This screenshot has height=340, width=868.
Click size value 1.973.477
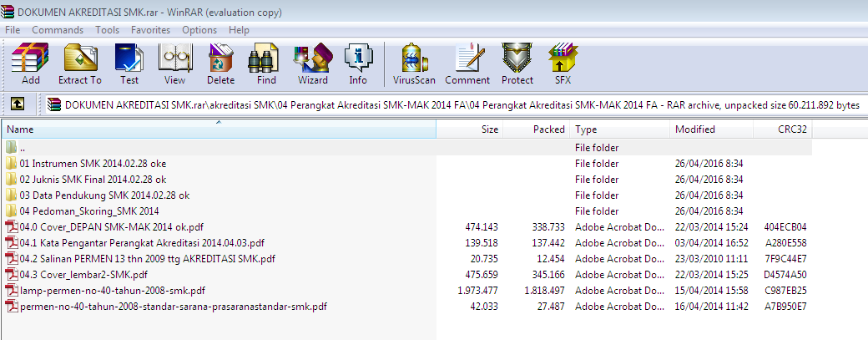478,290
